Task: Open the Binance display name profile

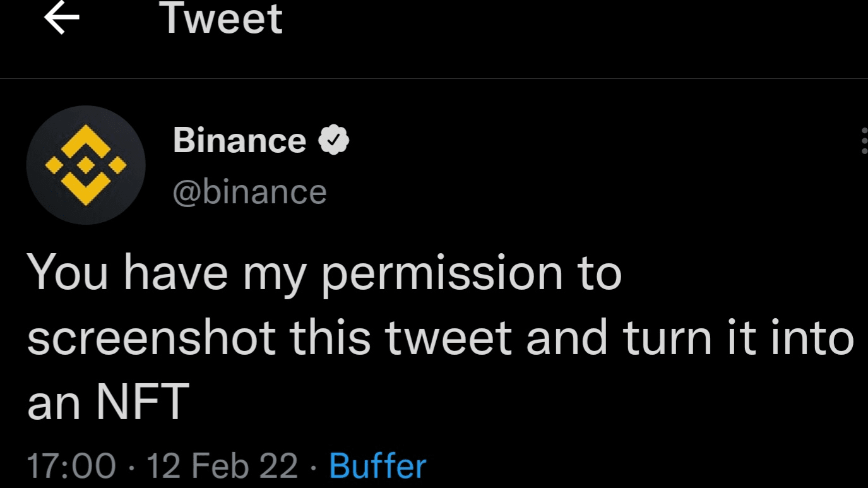Action: point(239,140)
